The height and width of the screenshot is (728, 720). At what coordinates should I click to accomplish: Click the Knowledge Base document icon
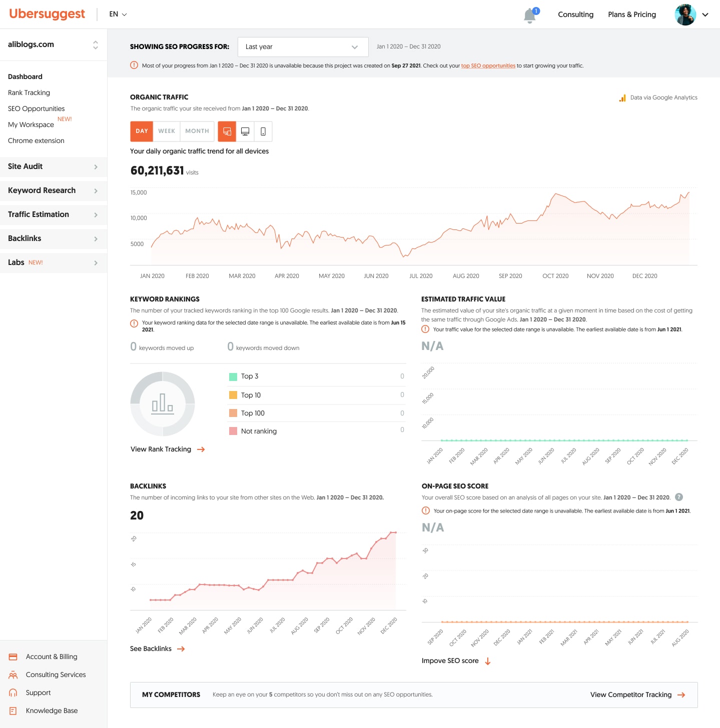click(x=13, y=711)
